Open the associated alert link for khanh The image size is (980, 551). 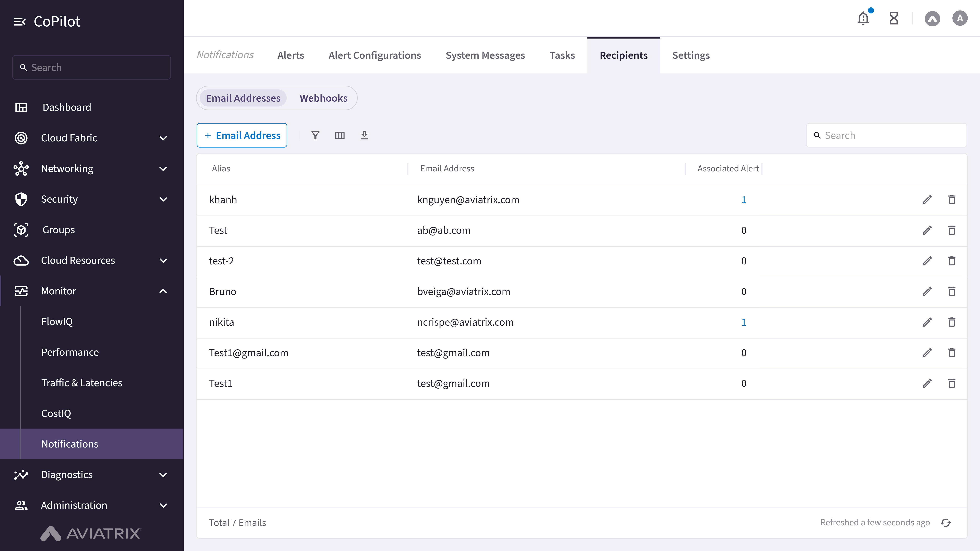[x=744, y=200]
